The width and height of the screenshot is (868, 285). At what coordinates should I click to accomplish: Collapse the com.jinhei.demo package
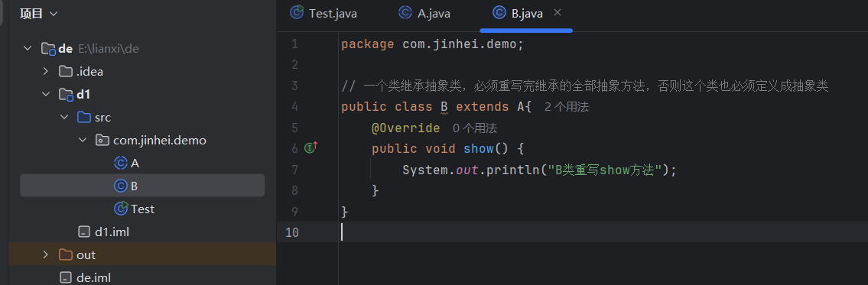tap(83, 141)
